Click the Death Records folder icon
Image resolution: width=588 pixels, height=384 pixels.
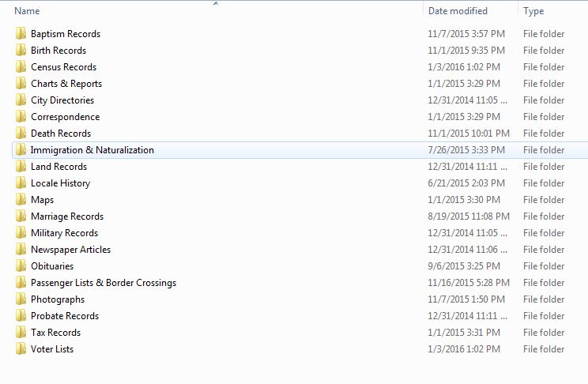21,133
